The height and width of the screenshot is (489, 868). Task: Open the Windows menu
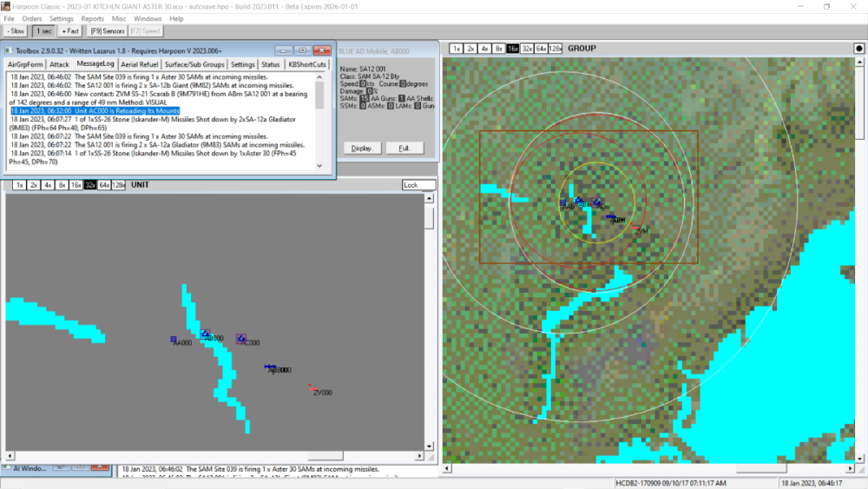(x=148, y=19)
